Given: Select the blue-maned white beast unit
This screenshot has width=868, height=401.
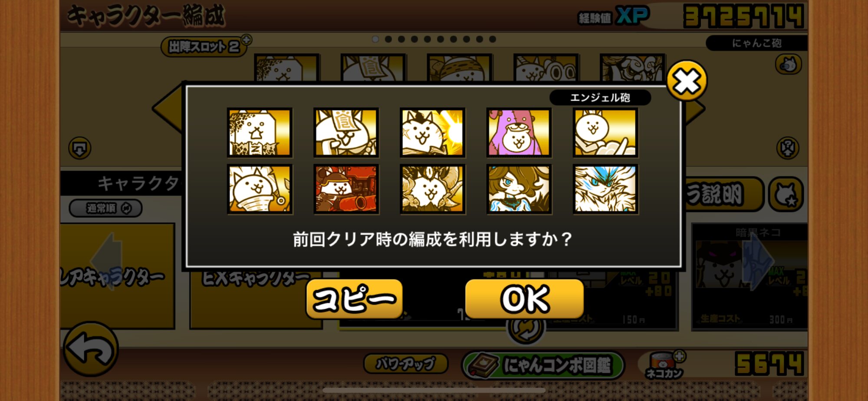Looking at the screenshot, I should point(605,189).
